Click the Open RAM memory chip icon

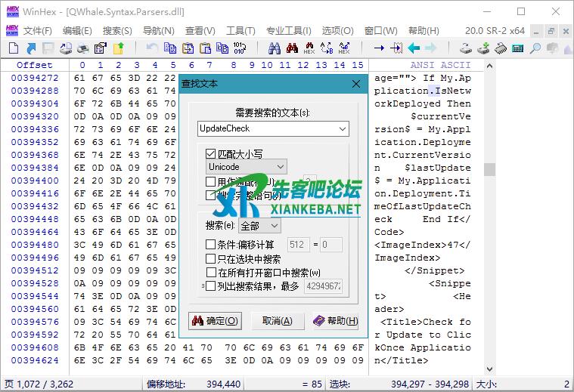(501, 48)
